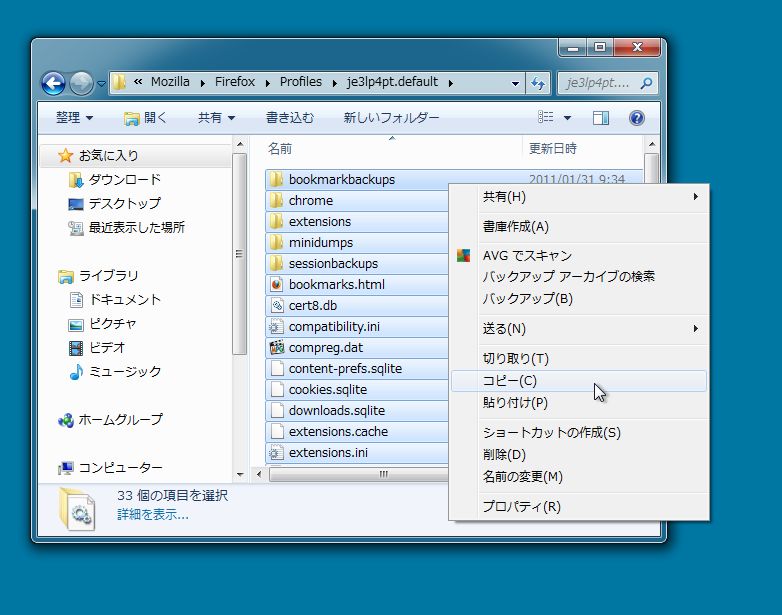Image resolution: width=782 pixels, height=615 pixels.
Task: Choose プロパティ(R) in the context menu
Action: pos(579,507)
